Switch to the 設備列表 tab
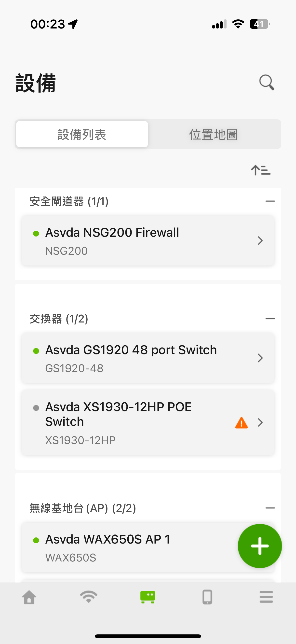 [x=82, y=134]
